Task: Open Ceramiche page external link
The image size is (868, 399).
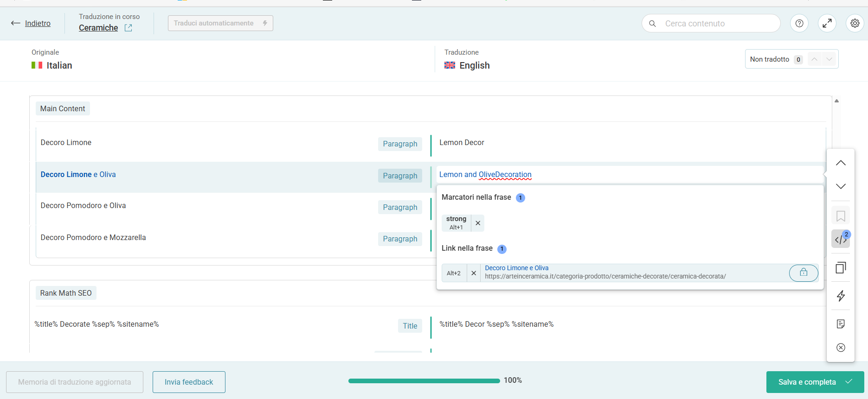Action: point(129,28)
